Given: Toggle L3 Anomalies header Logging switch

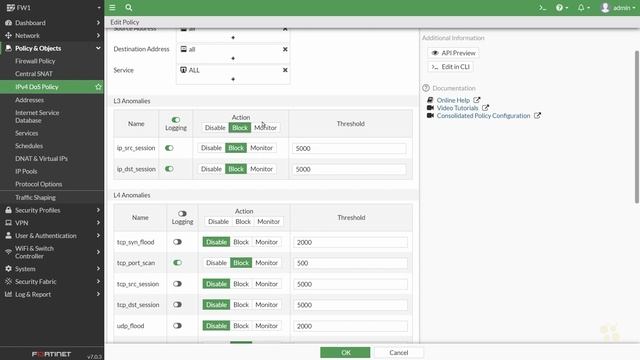Looking at the screenshot, I should click(176, 120).
